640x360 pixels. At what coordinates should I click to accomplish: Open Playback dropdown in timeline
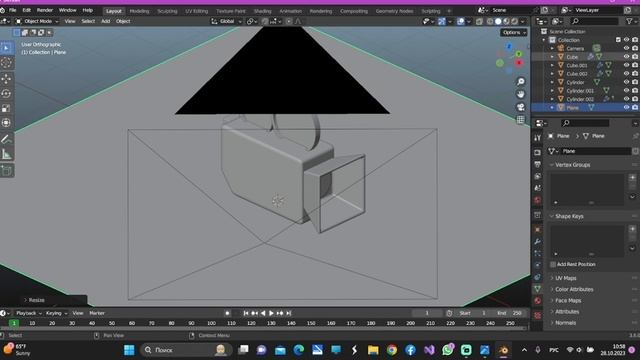(x=29, y=313)
